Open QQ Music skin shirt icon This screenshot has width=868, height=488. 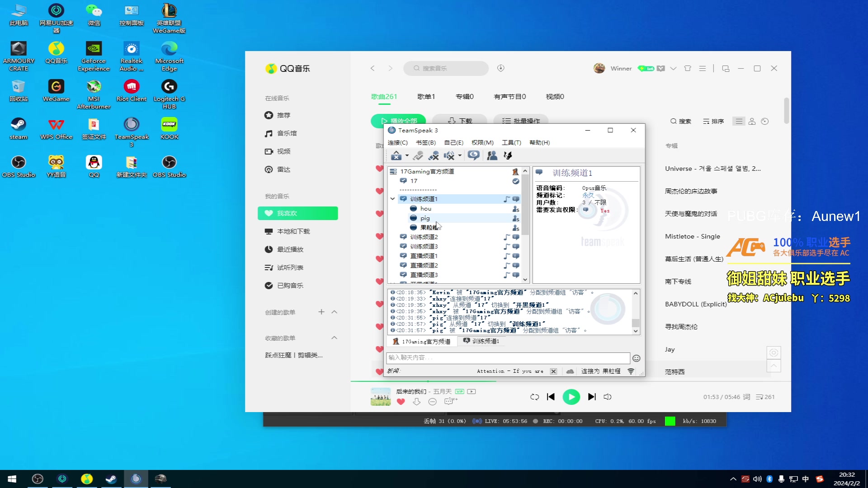(688, 69)
